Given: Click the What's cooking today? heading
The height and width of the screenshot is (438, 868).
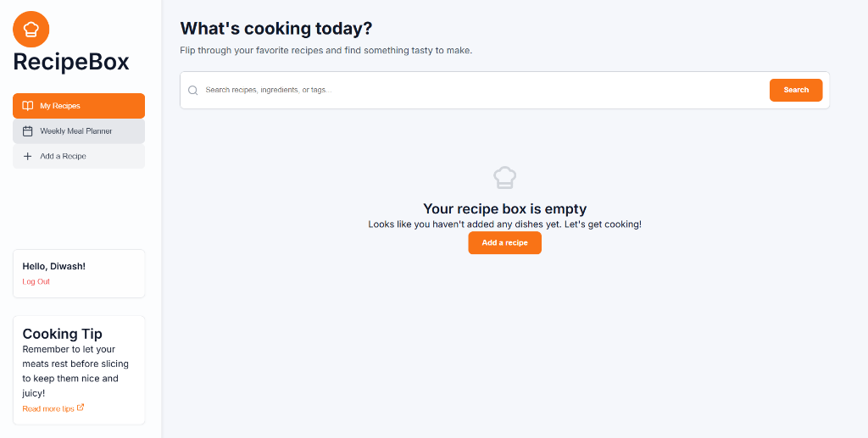Looking at the screenshot, I should point(276,29).
